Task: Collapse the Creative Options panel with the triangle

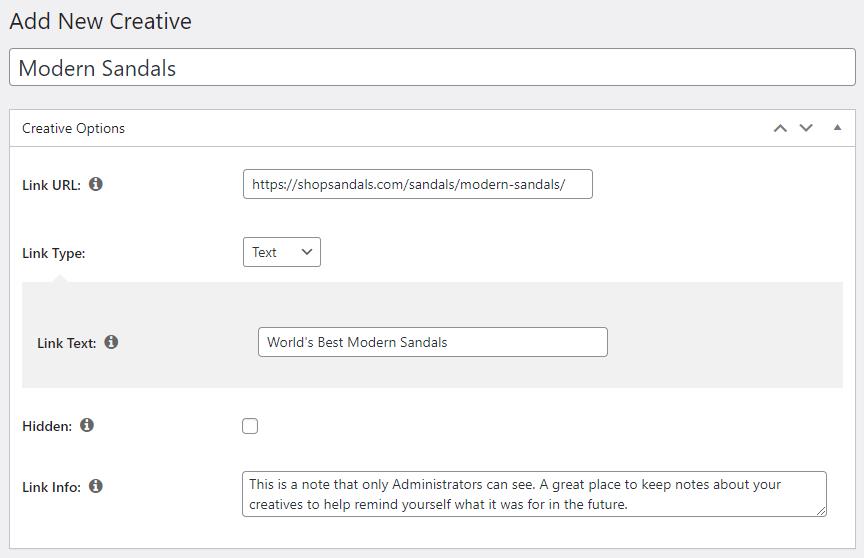Action: coord(837,128)
